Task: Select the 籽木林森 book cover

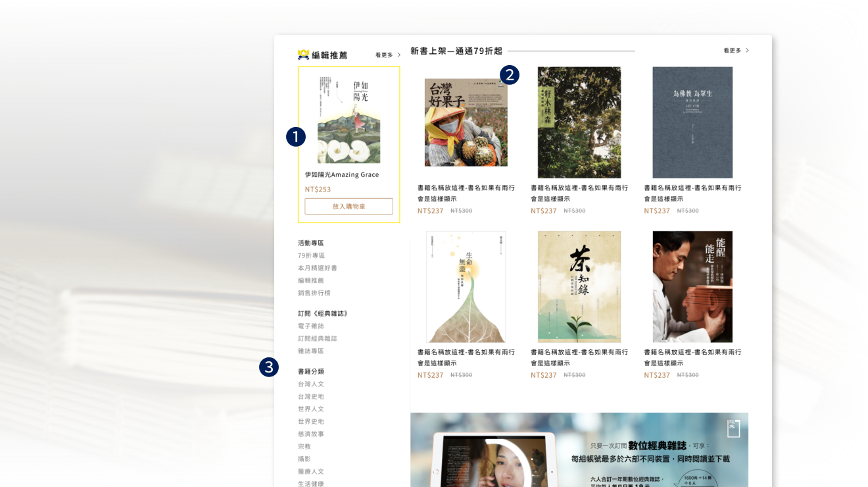Action: coord(579,122)
